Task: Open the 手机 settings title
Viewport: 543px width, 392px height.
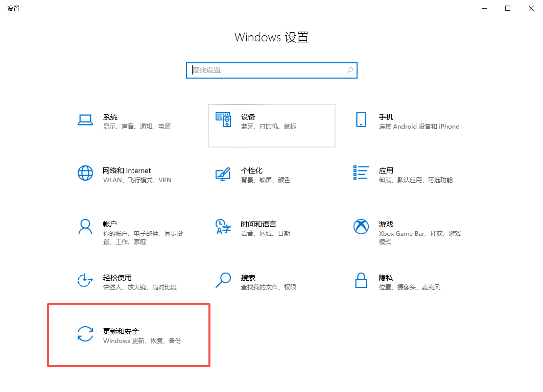Action: coord(386,117)
